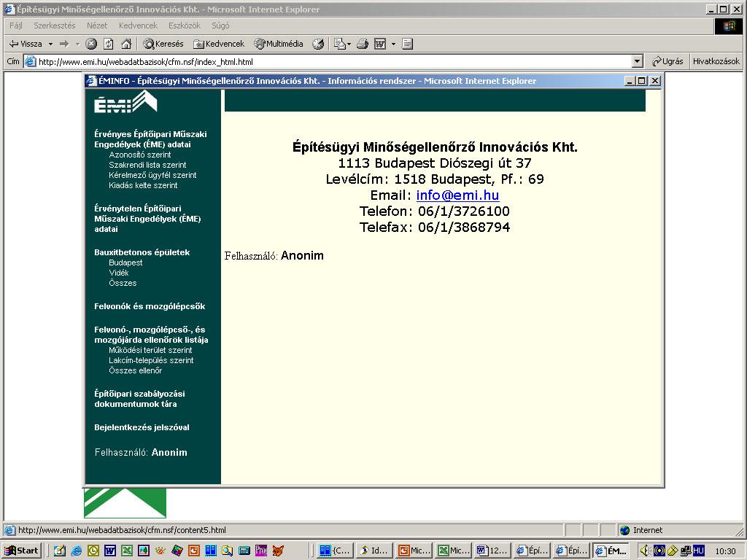
Task: Open Lakcím-település szerint list
Action: pos(151,360)
